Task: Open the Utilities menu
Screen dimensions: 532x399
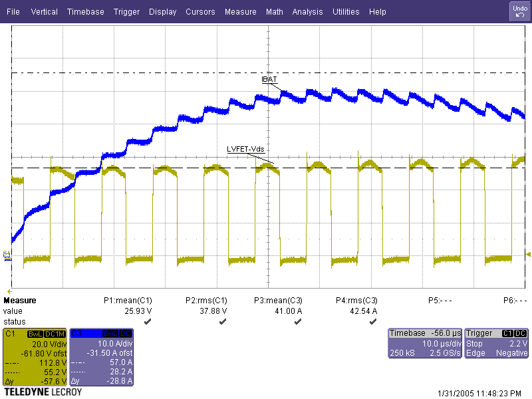Action: coord(346,11)
